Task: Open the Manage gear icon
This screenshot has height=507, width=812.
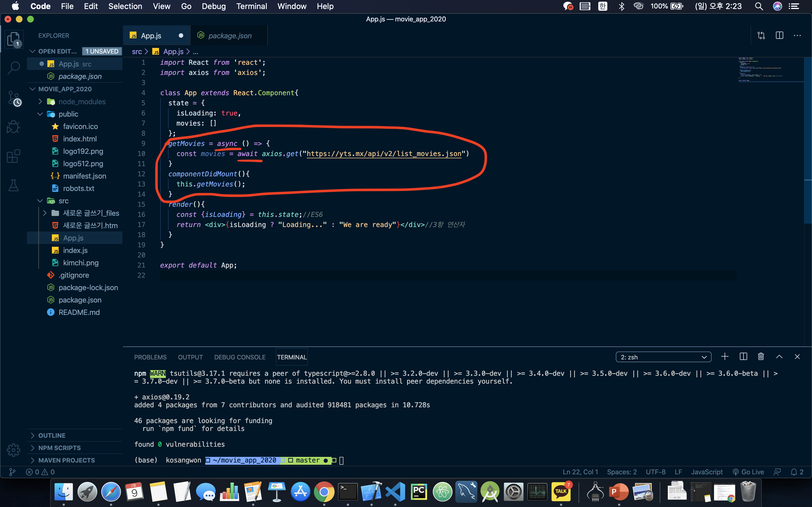Action: [x=14, y=450]
